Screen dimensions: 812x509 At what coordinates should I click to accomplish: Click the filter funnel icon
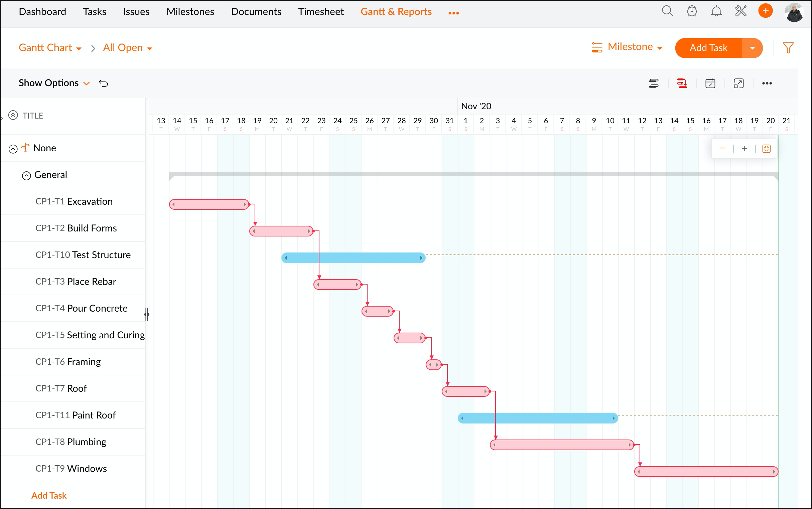click(x=788, y=48)
